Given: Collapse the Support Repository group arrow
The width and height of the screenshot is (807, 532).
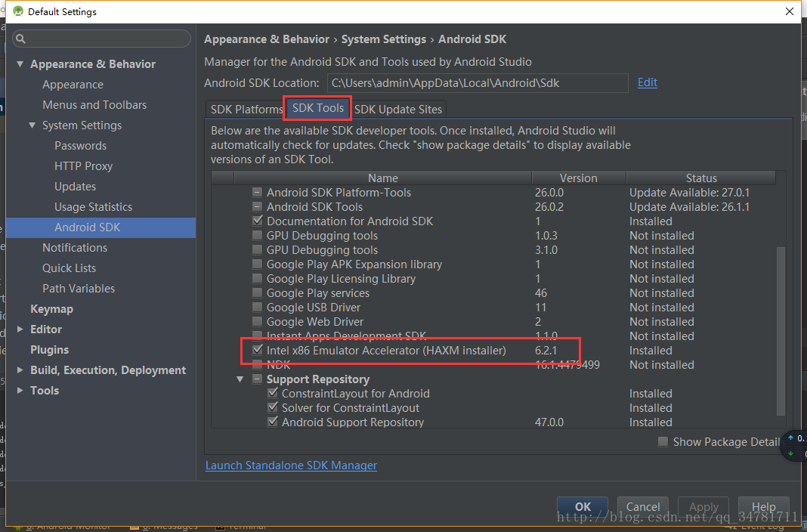Looking at the screenshot, I should tap(240, 379).
